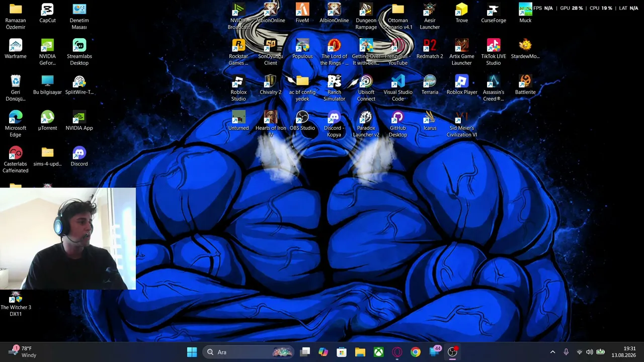The height and width of the screenshot is (362, 644).
Task: Click the Bu bilgisayar icon
Action: point(47,85)
